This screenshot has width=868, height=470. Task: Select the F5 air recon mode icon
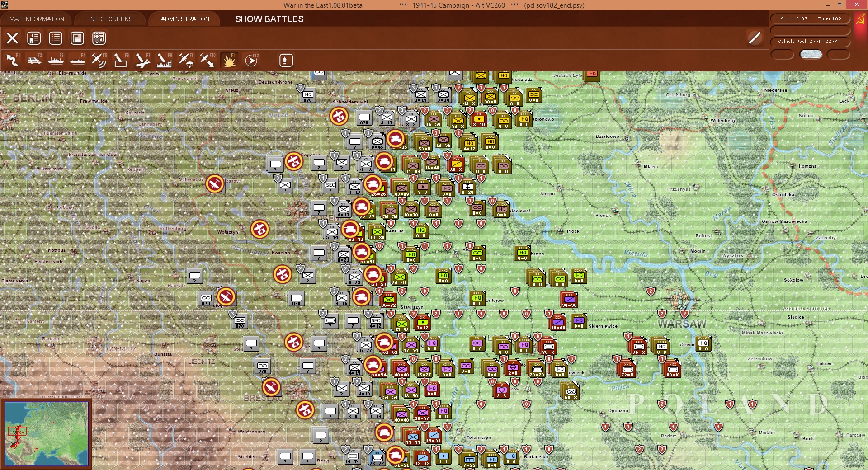pyautogui.click(x=99, y=60)
